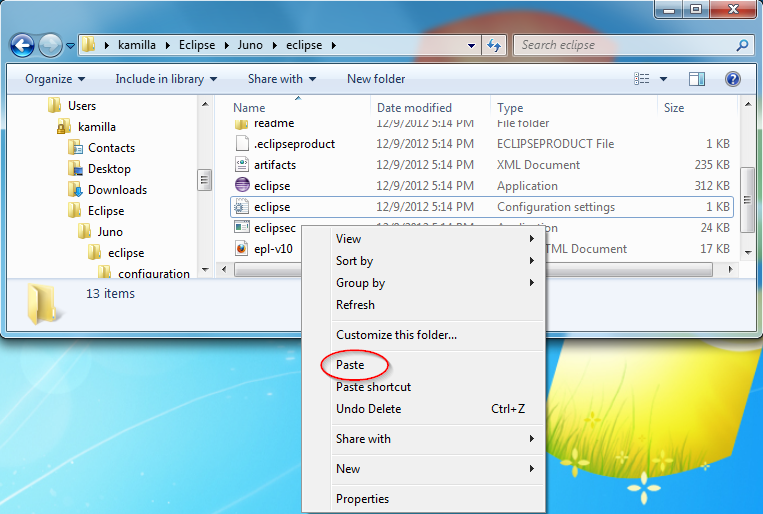Select Properties in the context menu

coord(362,499)
